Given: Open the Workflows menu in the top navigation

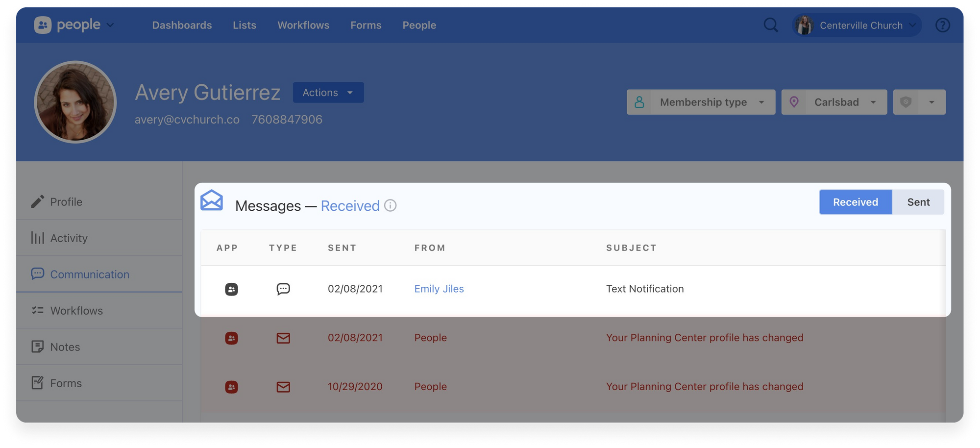Looking at the screenshot, I should tap(303, 25).
